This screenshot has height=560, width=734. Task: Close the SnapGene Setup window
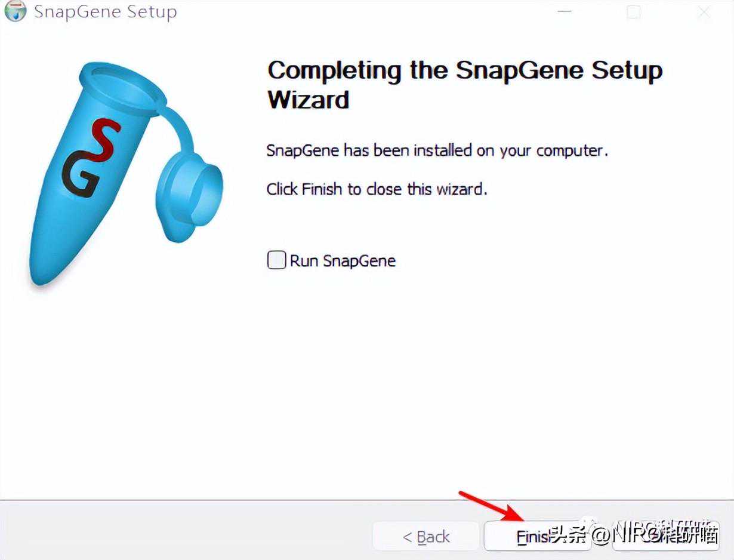click(704, 12)
